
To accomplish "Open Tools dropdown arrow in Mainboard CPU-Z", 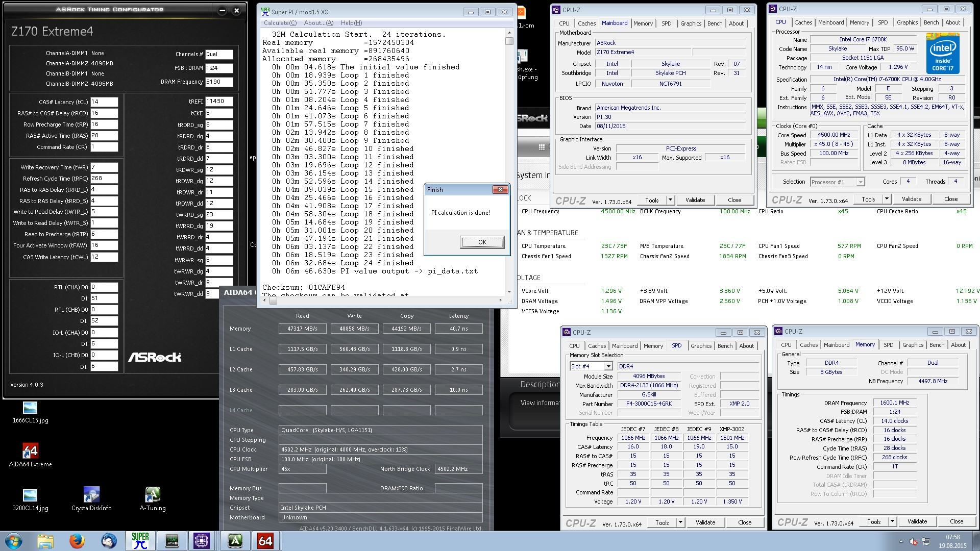I will click(x=670, y=200).
